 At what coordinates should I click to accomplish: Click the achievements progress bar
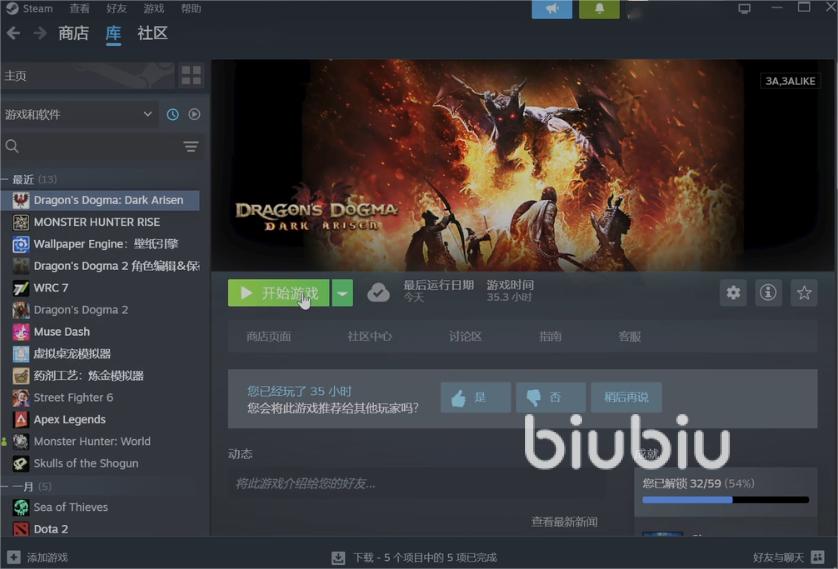725,500
